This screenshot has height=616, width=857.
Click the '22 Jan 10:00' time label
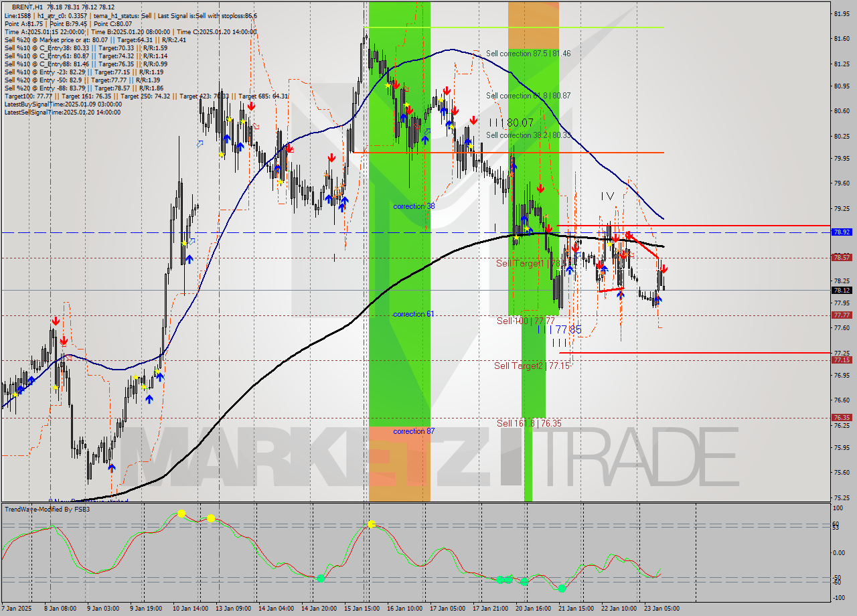click(x=619, y=609)
